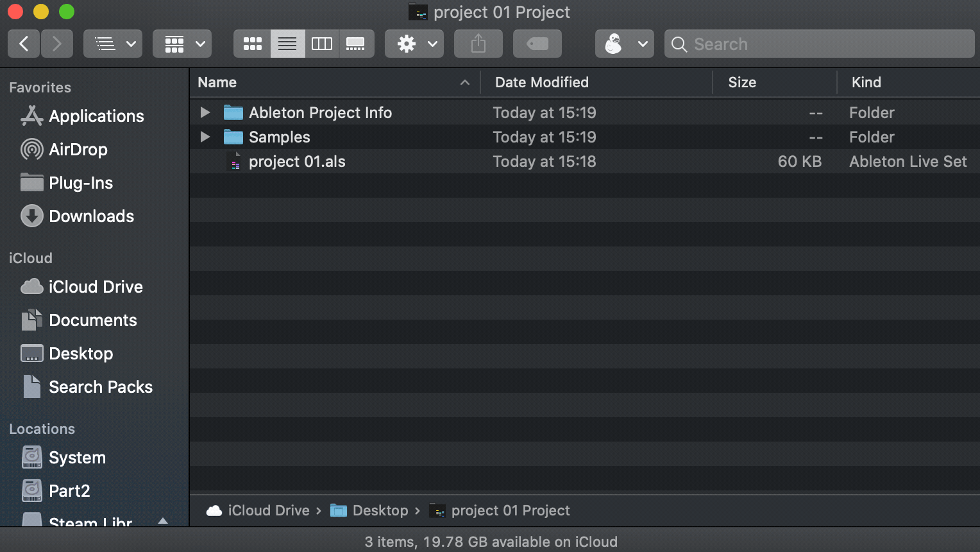This screenshot has height=552, width=980.
Task: Expand the Samples folder
Action: click(205, 137)
